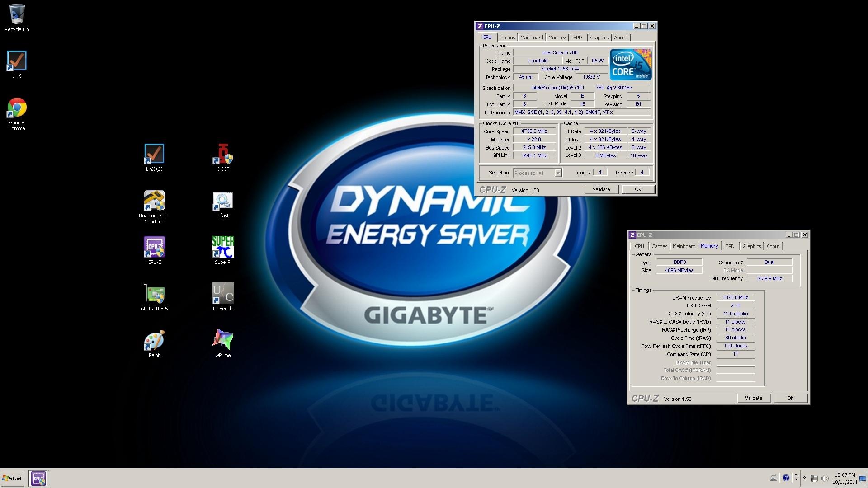Click the Core Speed 4730.2 MHz field
The width and height of the screenshot is (868, 488).
coord(534,131)
